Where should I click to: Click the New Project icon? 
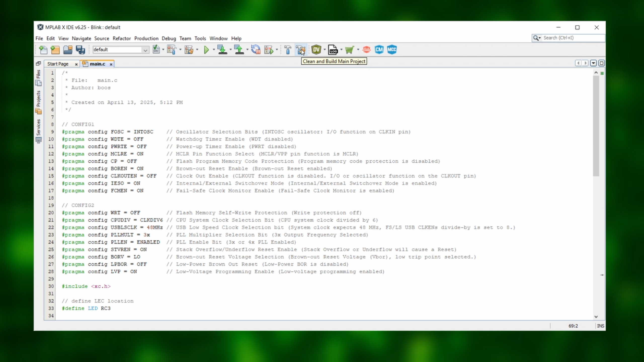tap(55, 50)
